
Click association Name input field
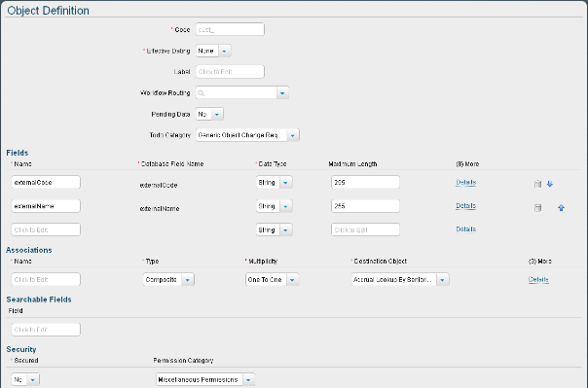(46, 280)
